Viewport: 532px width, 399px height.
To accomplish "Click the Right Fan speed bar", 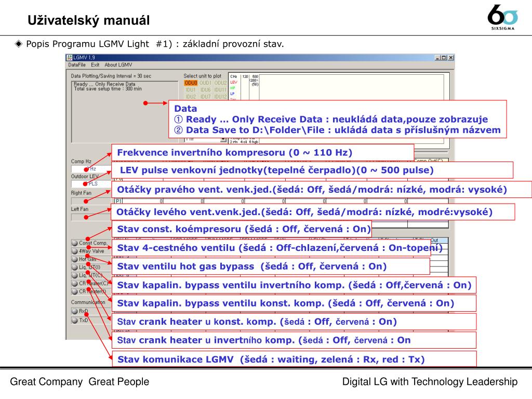I will coord(91,201).
